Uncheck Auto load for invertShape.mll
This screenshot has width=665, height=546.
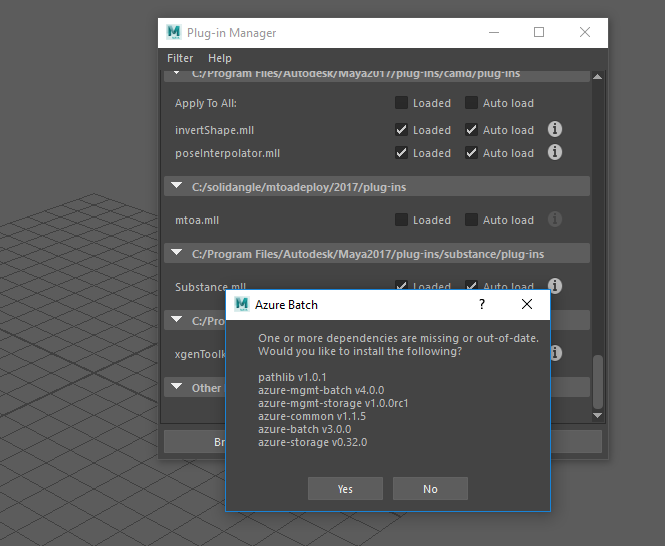[x=471, y=129]
